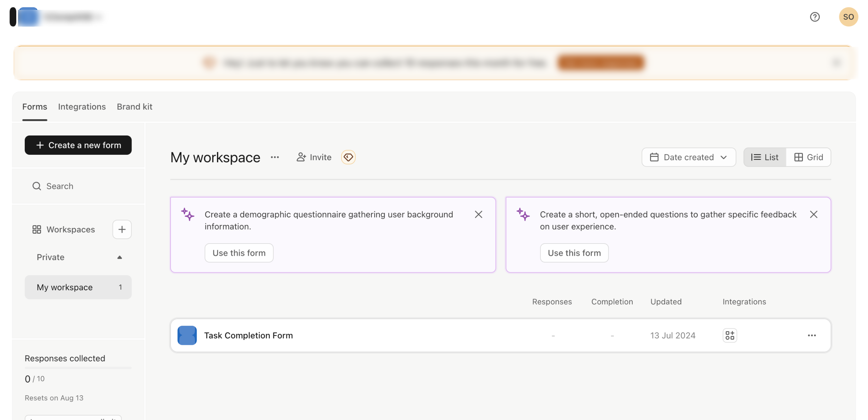
Task: Open the SO user avatar menu
Action: click(848, 17)
